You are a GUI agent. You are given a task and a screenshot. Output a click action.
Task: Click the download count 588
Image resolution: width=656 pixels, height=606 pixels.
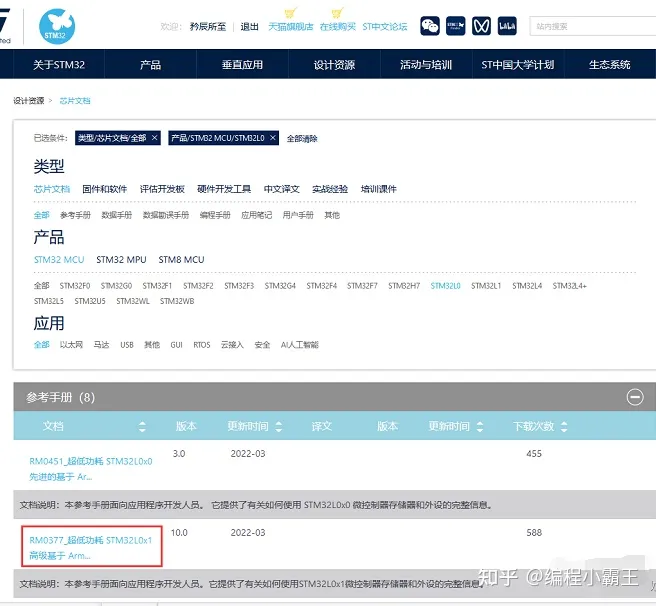point(534,533)
